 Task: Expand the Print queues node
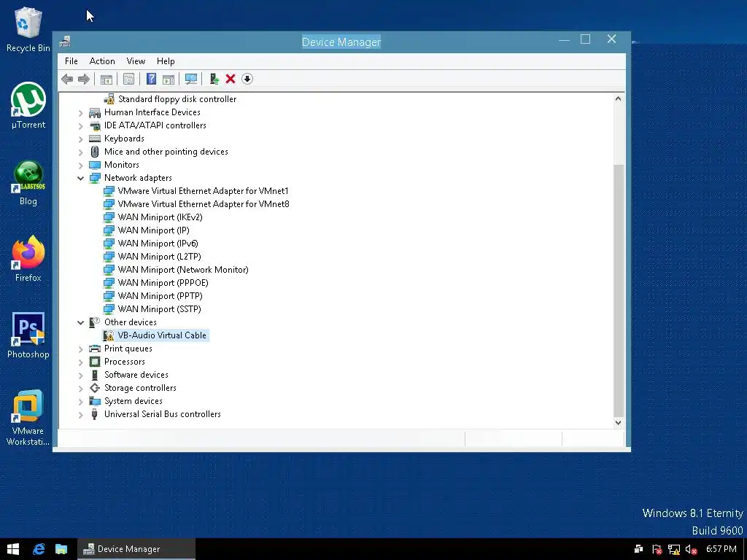[80, 349]
